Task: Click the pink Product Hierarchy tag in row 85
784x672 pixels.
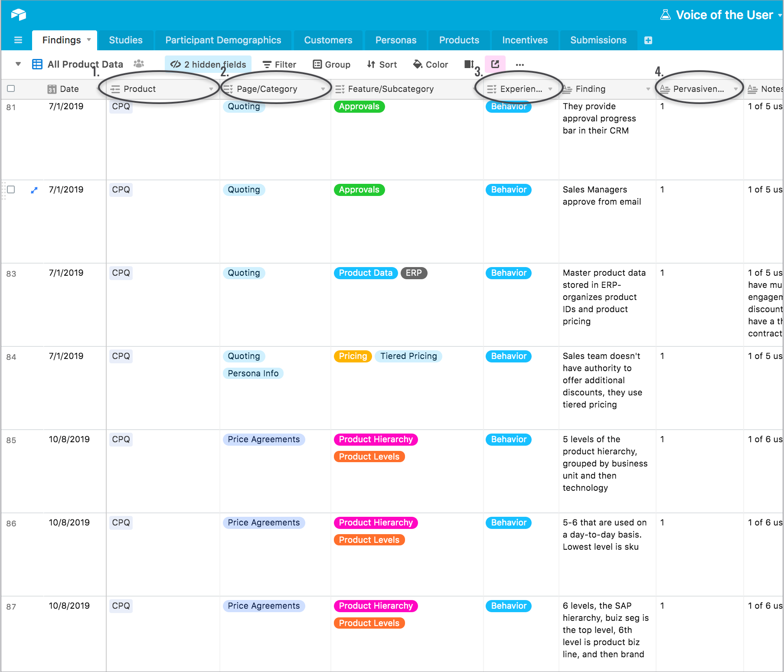Action: point(376,440)
